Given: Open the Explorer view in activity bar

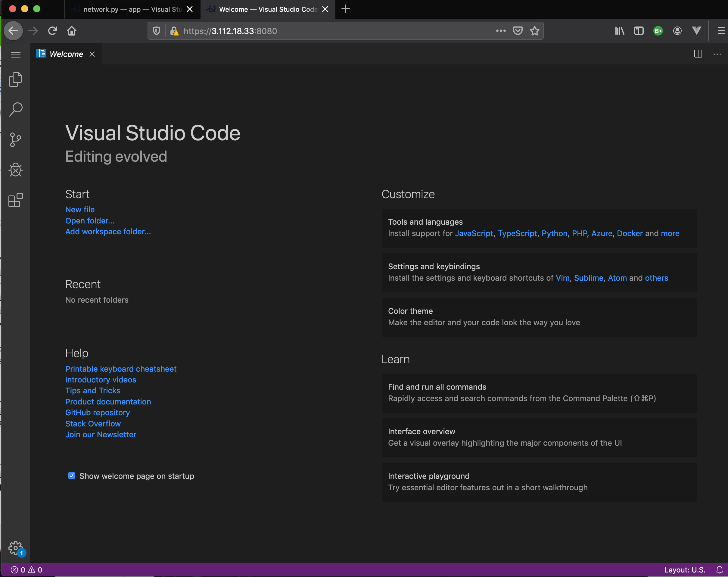Looking at the screenshot, I should pos(16,80).
